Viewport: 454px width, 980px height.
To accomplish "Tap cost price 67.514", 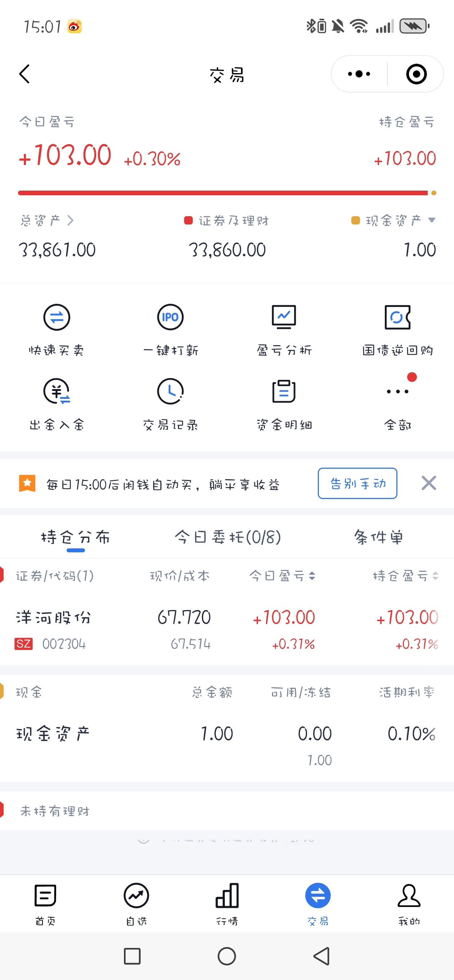I will pos(191,644).
